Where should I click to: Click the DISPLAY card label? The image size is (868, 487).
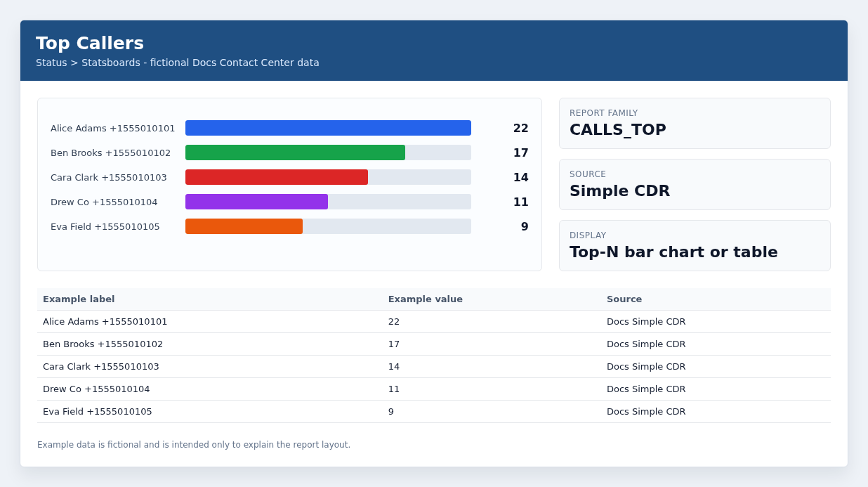tap(588, 235)
